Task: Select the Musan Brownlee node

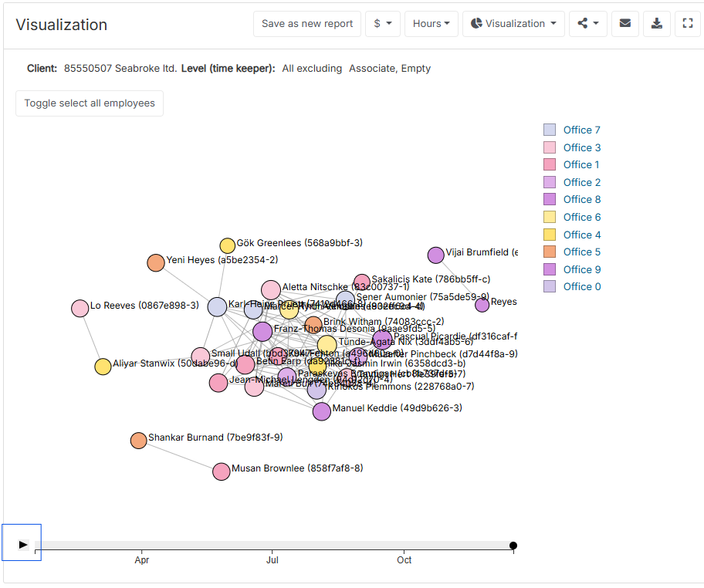Action: (222, 471)
